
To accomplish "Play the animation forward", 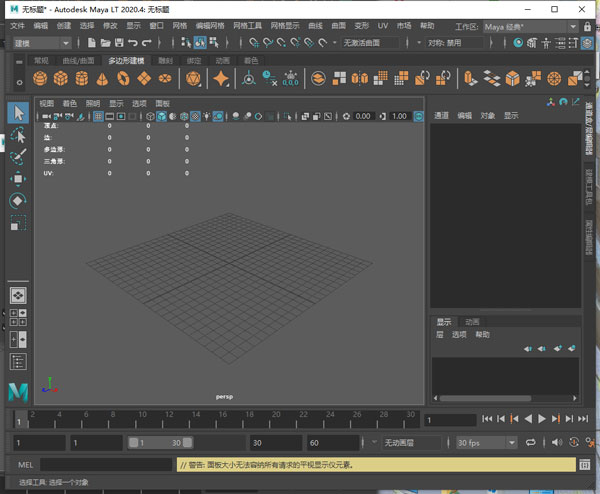I will [x=542, y=419].
